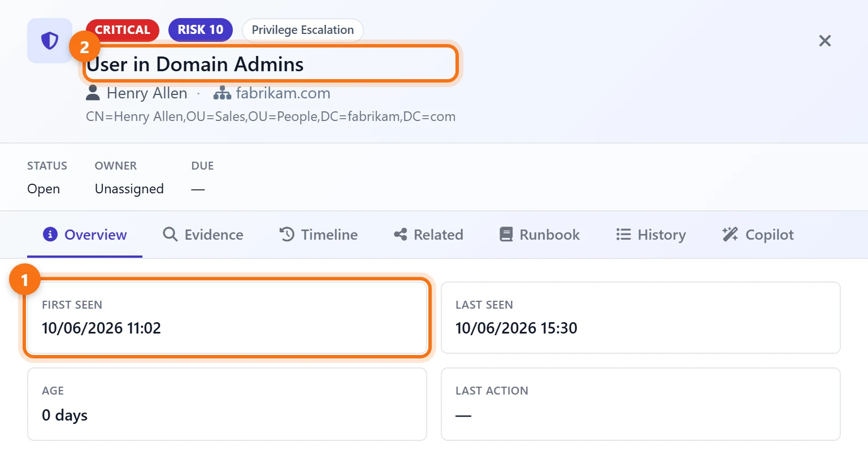The width and height of the screenshot is (868, 459).
Task: Select the distinguished name CN=Henry Allen path
Action: pos(271,117)
